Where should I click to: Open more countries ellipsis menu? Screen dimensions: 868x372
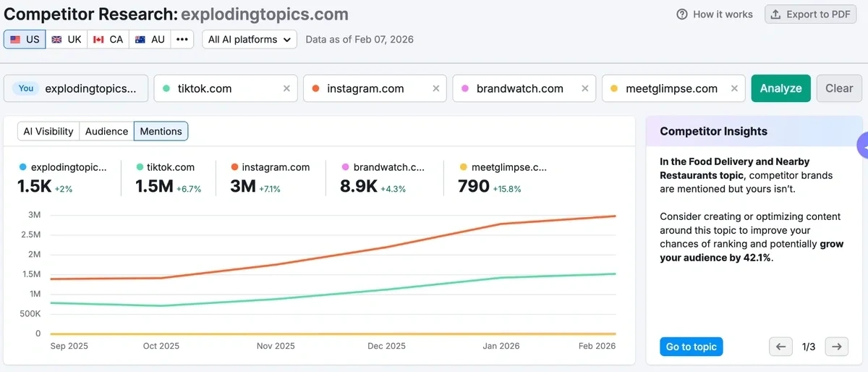pyautogui.click(x=182, y=39)
